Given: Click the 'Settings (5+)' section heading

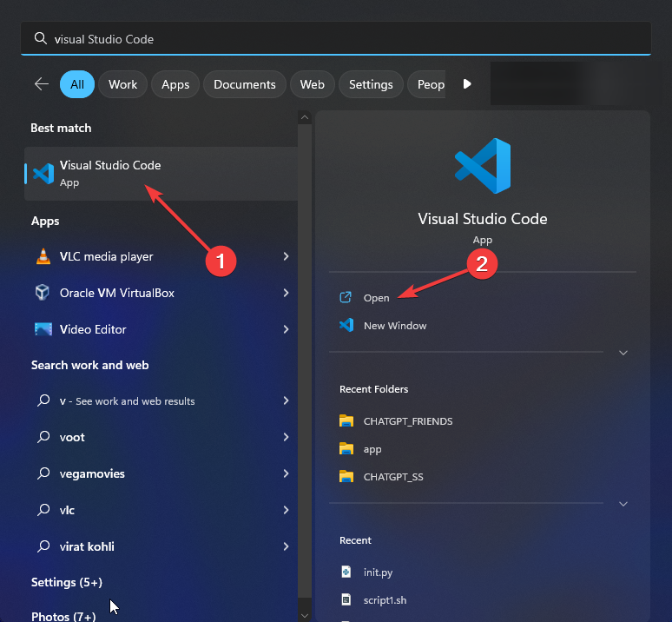Looking at the screenshot, I should (x=67, y=582).
